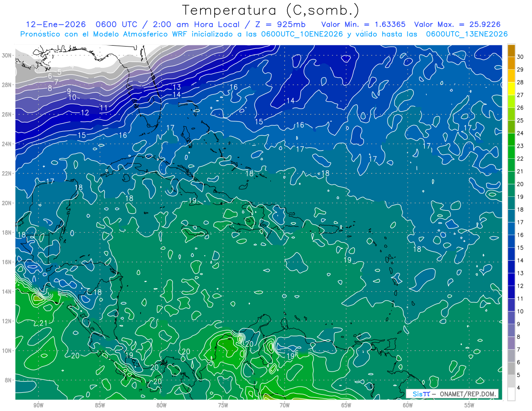Pick the white colorbar segment below label 4
Screen dimensions: 532x411
tap(511, 394)
